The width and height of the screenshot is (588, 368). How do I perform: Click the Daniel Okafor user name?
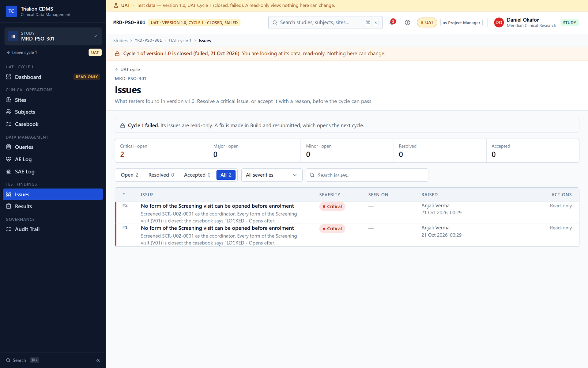pos(522,20)
